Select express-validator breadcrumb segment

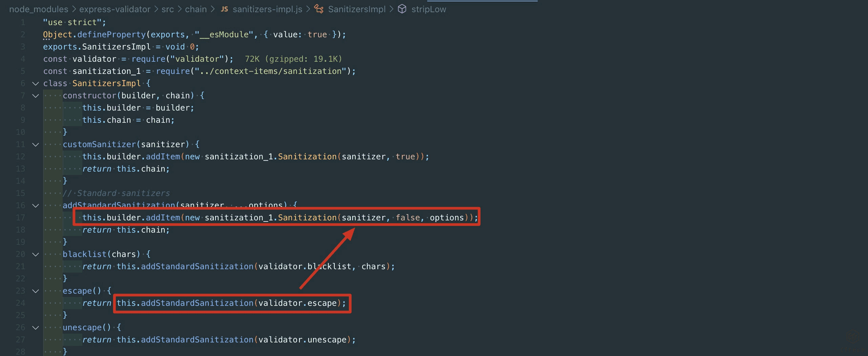(115, 9)
